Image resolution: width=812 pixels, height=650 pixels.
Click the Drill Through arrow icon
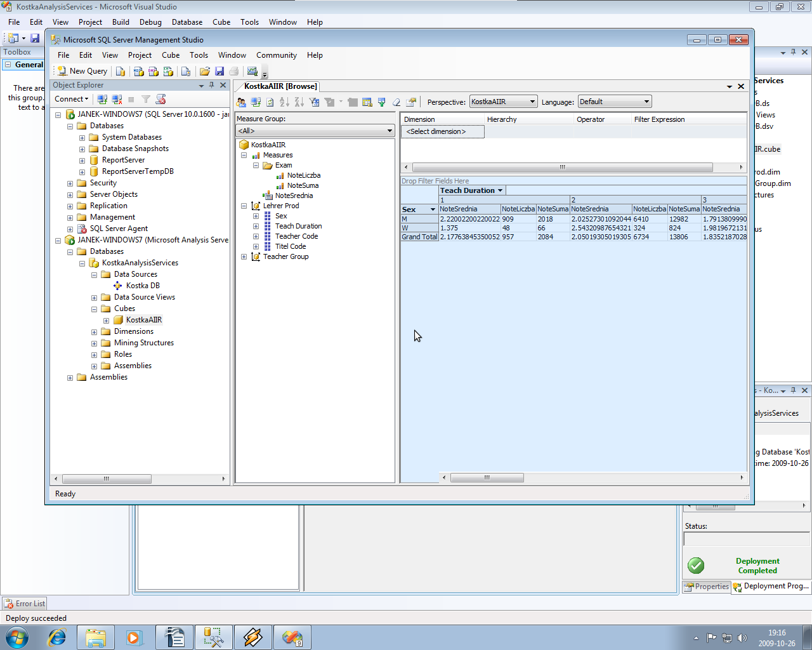coord(381,102)
